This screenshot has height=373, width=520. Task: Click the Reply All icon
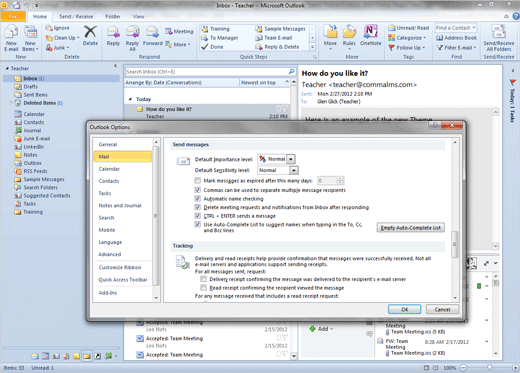tap(132, 32)
